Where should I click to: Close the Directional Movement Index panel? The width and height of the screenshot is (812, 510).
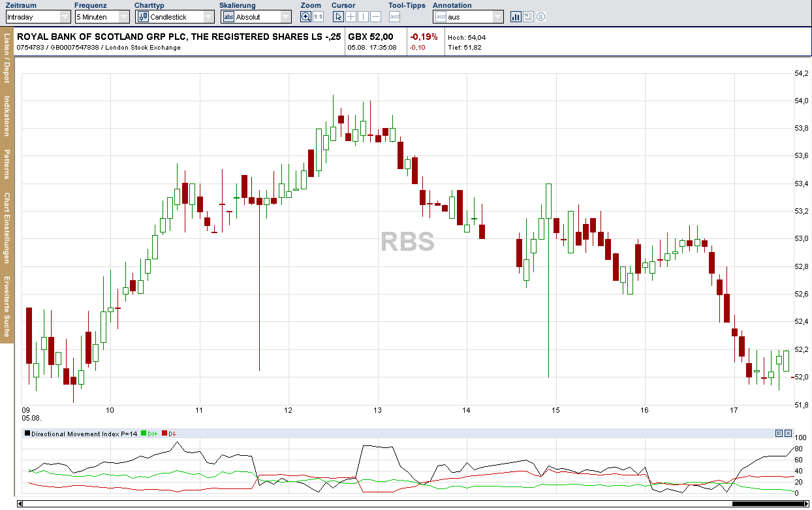tap(788, 433)
